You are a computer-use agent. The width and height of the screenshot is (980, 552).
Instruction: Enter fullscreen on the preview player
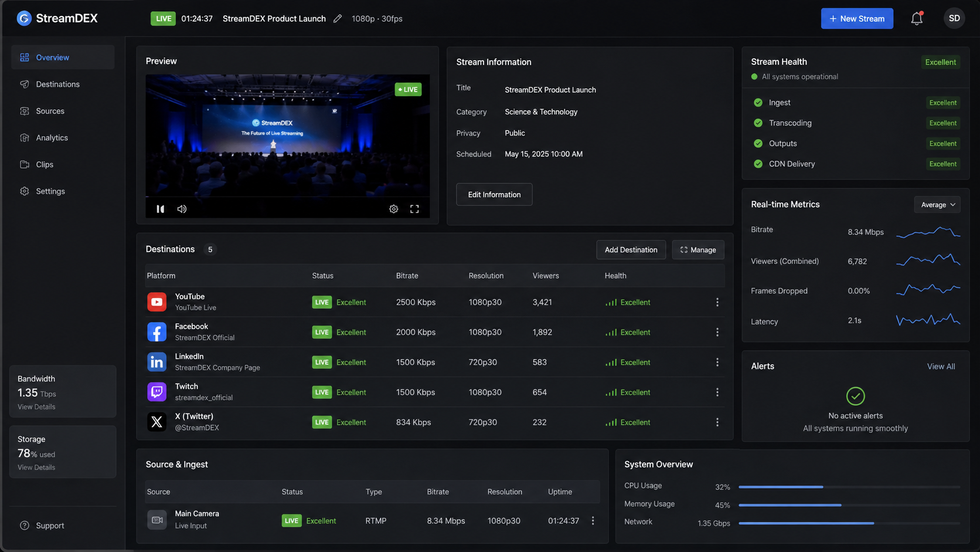click(x=414, y=209)
